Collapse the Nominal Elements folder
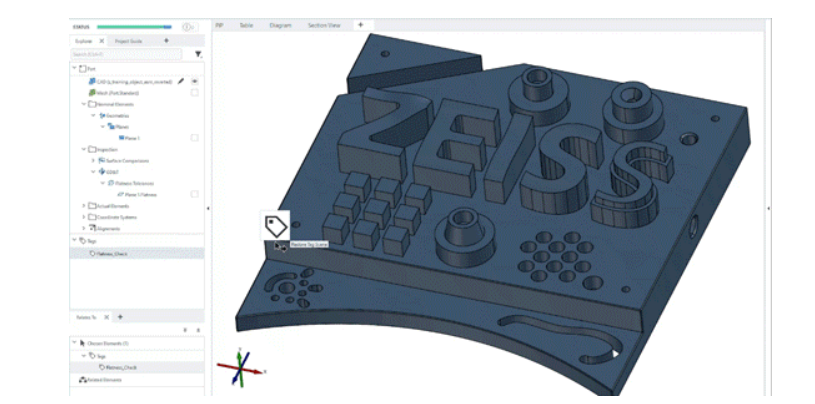 84,104
